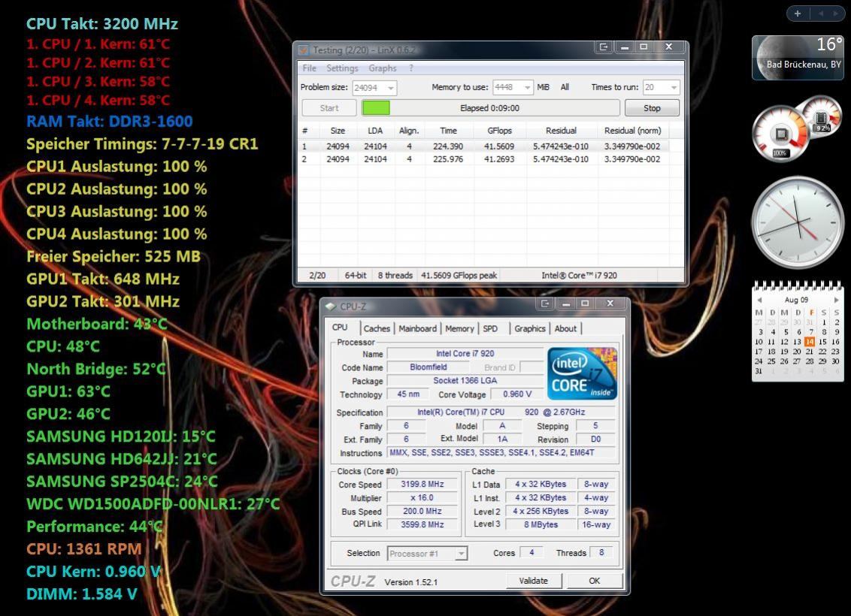
Task: Click the Level 3 cache value 8 MBytes
Action: tap(541, 524)
